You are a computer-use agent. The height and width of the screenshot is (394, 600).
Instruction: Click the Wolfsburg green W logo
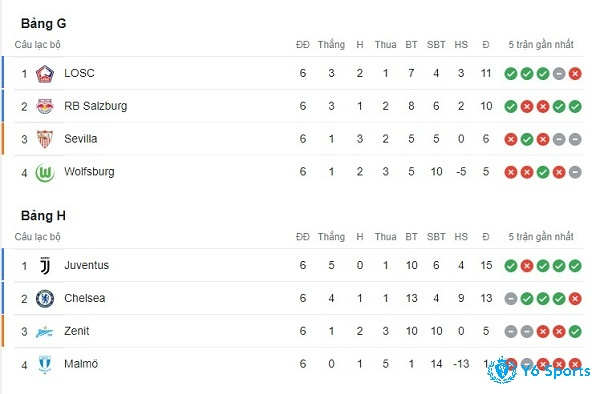pos(45,173)
